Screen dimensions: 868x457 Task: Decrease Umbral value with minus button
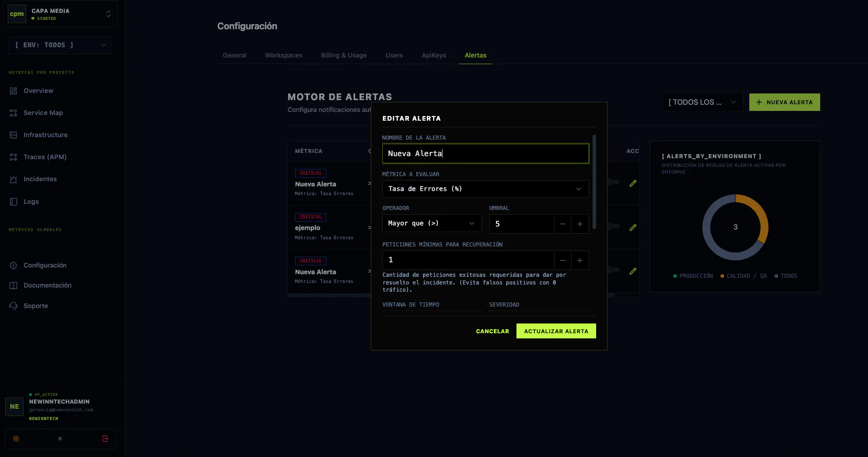[563, 224]
